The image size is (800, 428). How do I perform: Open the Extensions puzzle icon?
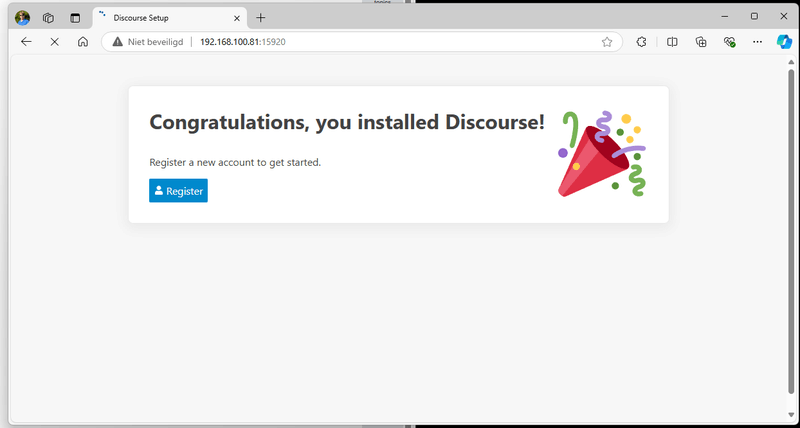641,42
